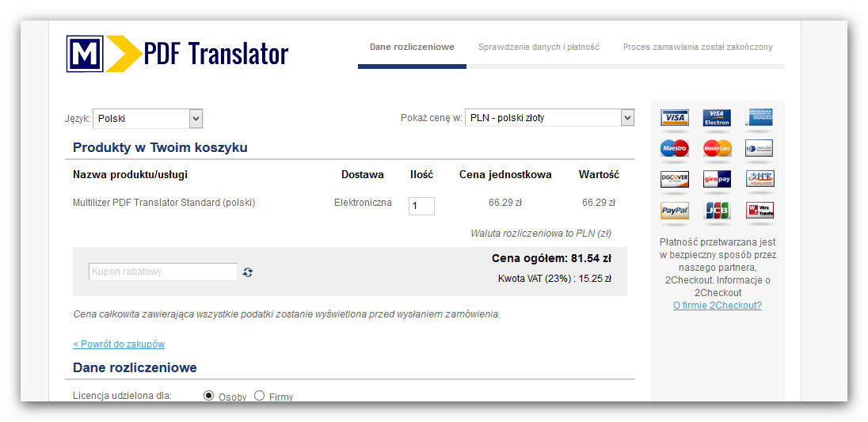This screenshot has width=868, height=422.
Task: Click the Produkty w Twoim koszyku heading
Action: (160, 148)
